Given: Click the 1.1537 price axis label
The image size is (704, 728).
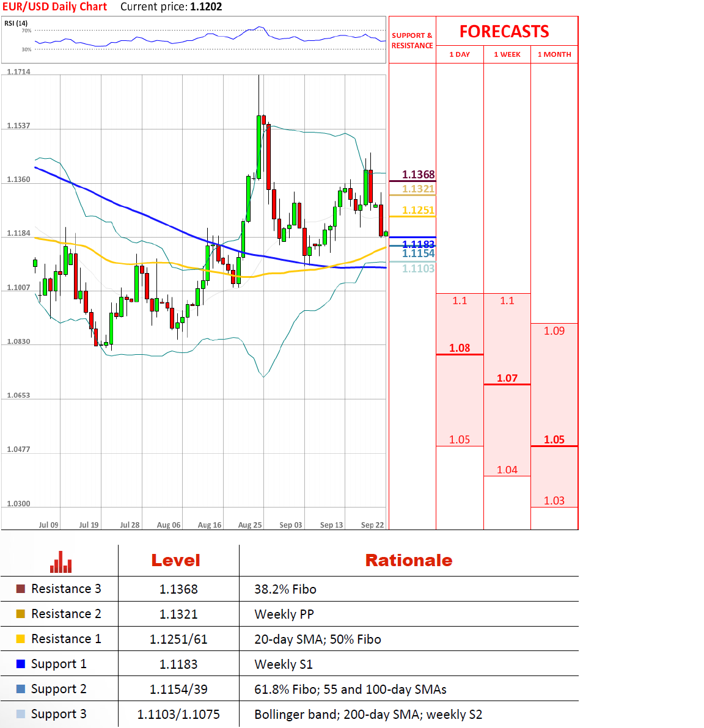Looking at the screenshot, I should [18, 126].
